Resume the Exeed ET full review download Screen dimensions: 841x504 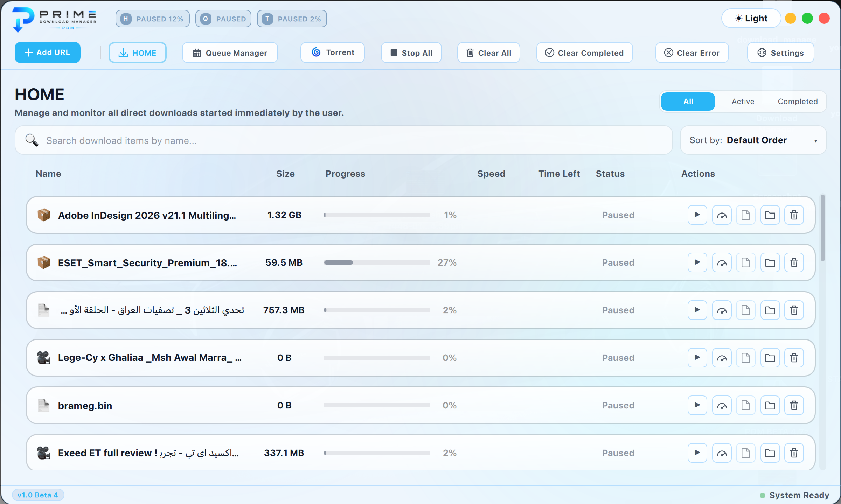(697, 453)
